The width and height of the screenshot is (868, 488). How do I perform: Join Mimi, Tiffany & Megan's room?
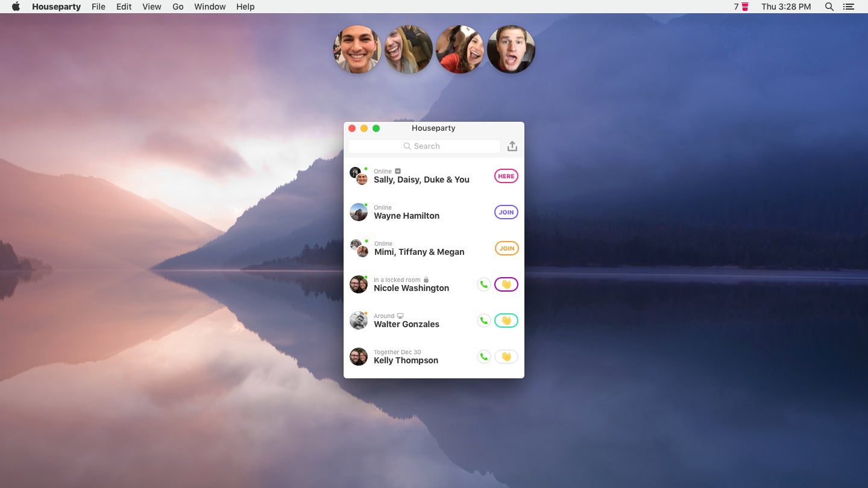(507, 248)
